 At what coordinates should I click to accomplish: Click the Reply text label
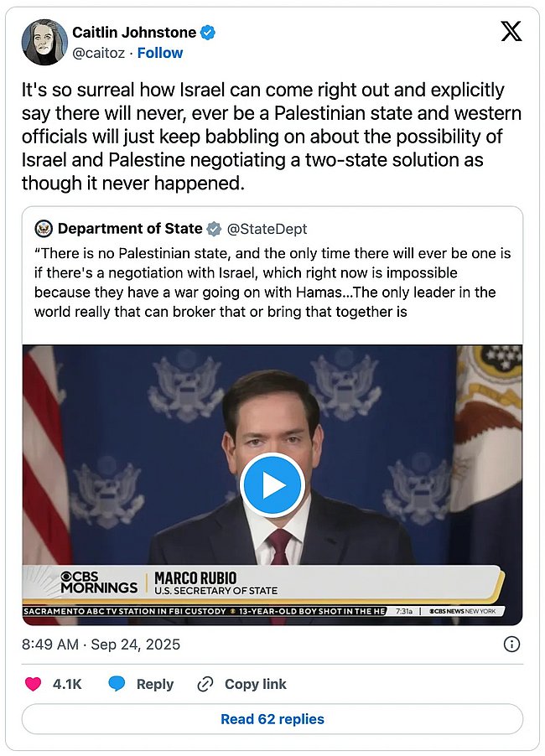(x=154, y=684)
